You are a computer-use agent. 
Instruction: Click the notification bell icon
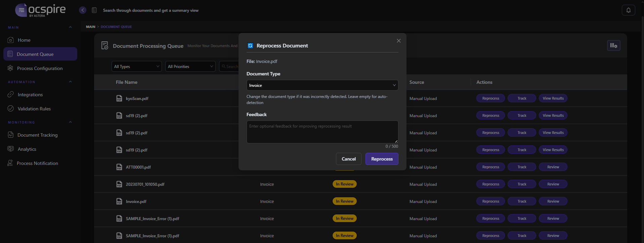[628, 10]
